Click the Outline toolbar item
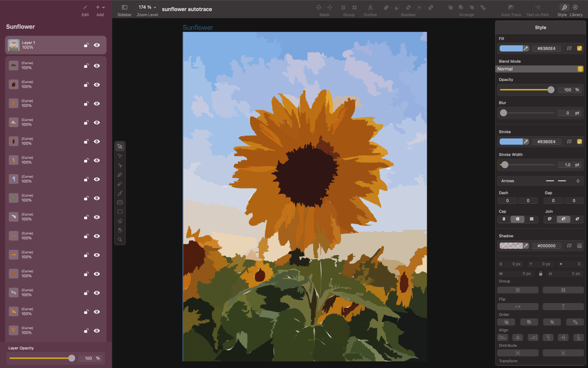 click(x=370, y=9)
